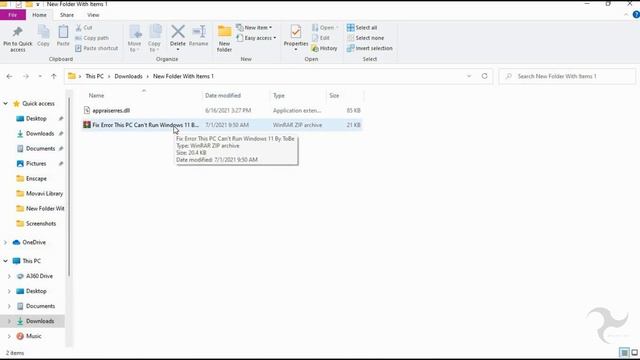The width and height of the screenshot is (640, 360).
Task: Open the File menu tab
Action: (13, 15)
